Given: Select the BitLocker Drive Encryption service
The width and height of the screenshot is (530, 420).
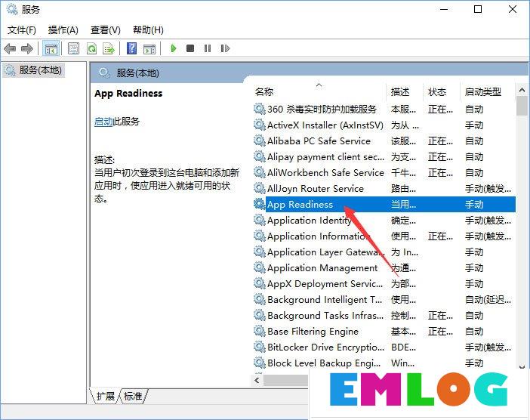Looking at the screenshot, I should (x=384, y=347).
